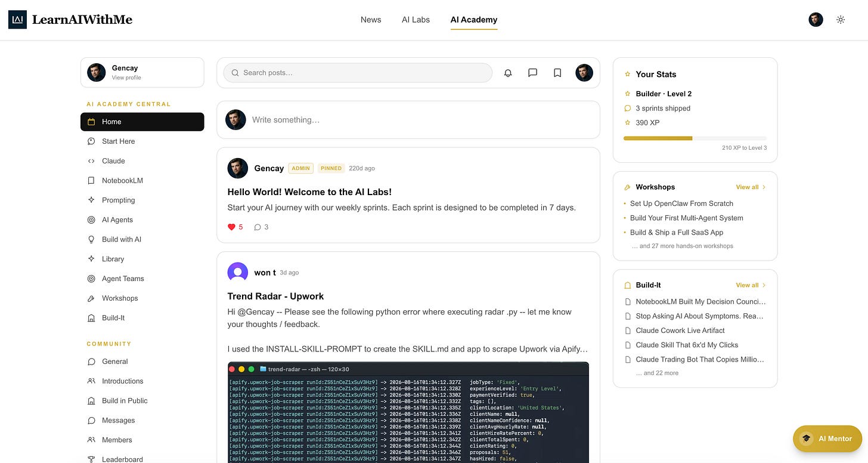
Task: Open Gencay View profile card
Action: click(x=142, y=72)
